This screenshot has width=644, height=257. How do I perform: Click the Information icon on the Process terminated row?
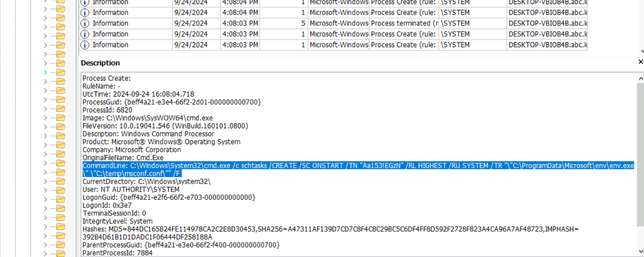pyautogui.click(x=85, y=24)
